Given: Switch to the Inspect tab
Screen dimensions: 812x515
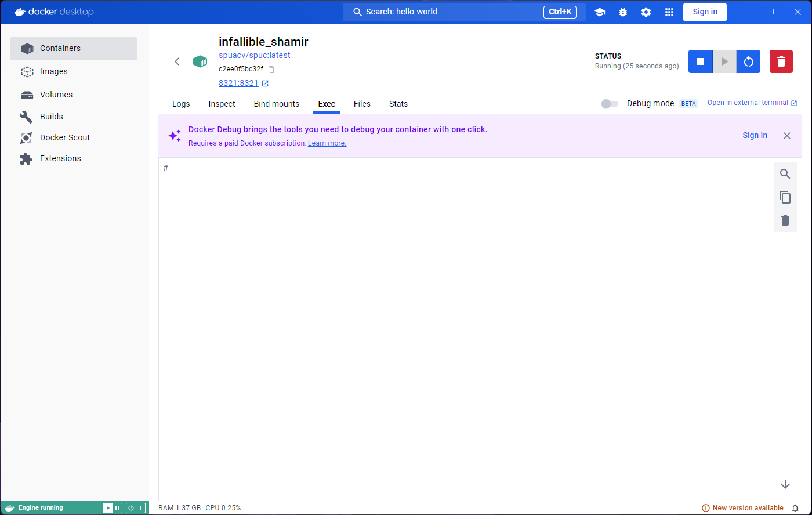Looking at the screenshot, I should [222, 104].
